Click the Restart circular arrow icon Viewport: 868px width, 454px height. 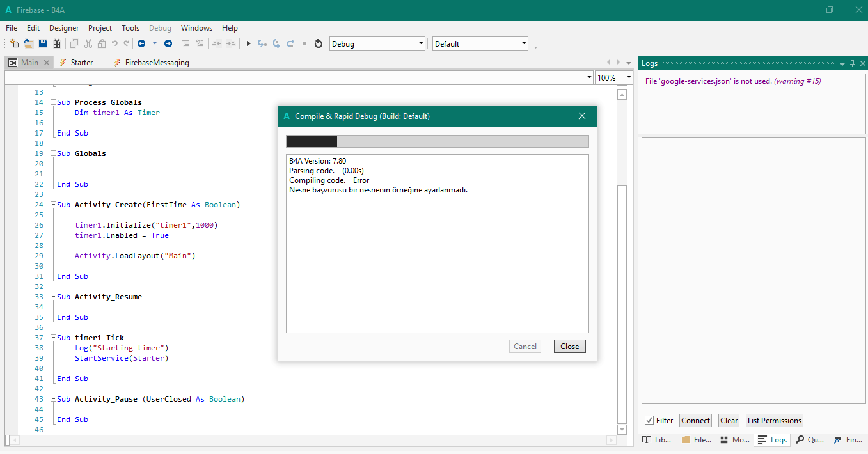coord(319,44)
